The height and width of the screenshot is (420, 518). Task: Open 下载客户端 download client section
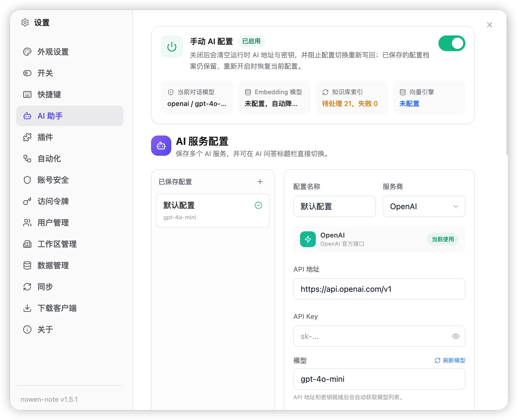point(69,308)
